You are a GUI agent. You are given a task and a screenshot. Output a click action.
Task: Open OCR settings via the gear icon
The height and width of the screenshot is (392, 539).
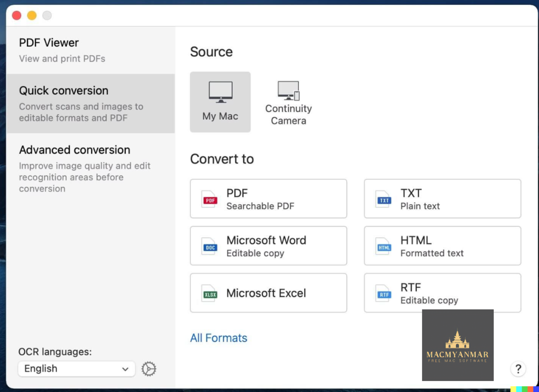click(x=149, y=369)
